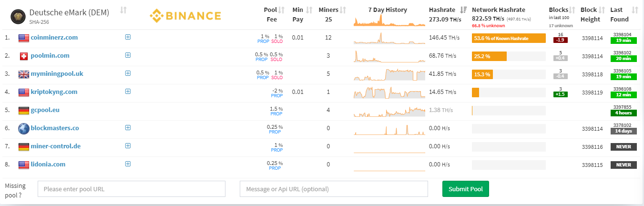The image size is (644, 206).
Task: Click the -1.9 blocks luck badge
Action: [560, 40]
